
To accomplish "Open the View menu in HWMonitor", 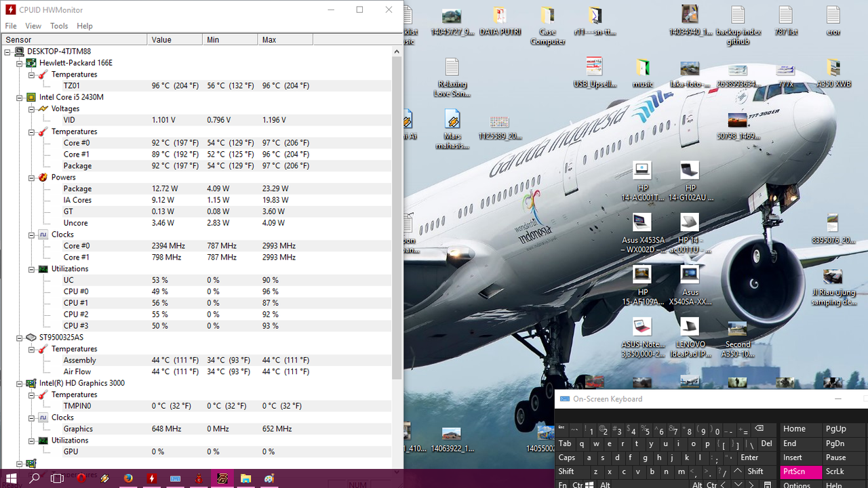I will click(x=33, y=26).
